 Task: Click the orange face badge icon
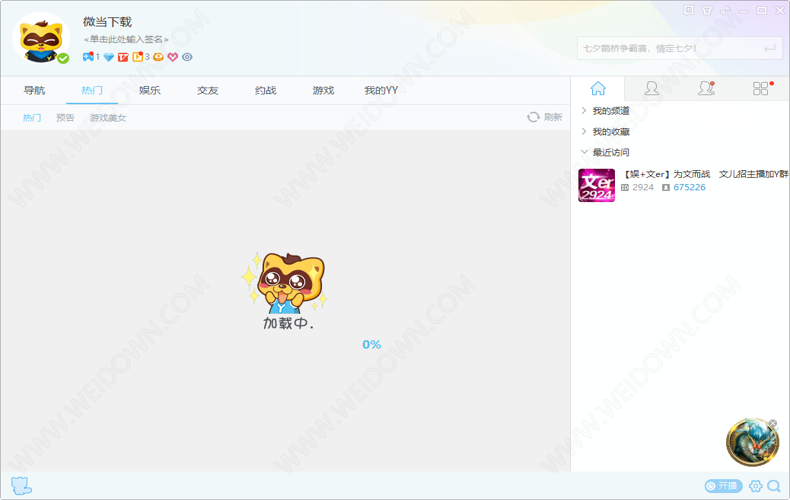click(158, 57)
